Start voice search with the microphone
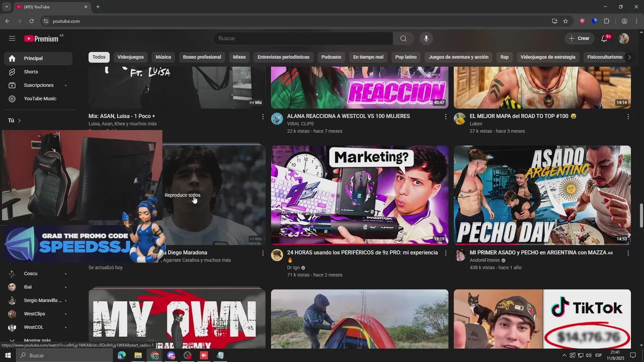Screen dimensions: 644x362 (426, 39)
